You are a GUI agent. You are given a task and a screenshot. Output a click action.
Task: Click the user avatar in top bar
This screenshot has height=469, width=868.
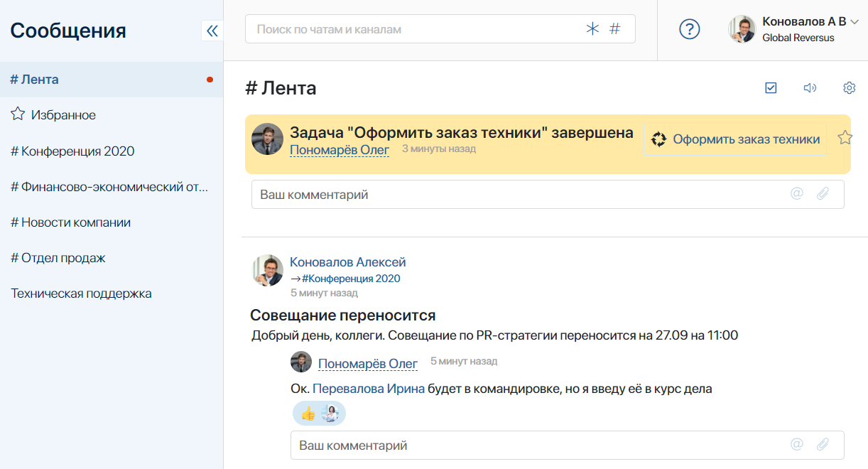point(742,29)
